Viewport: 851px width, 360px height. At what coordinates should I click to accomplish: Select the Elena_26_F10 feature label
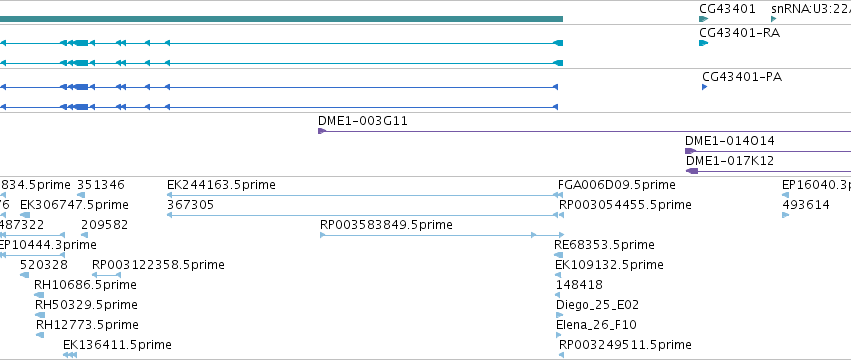click(596, 325)
